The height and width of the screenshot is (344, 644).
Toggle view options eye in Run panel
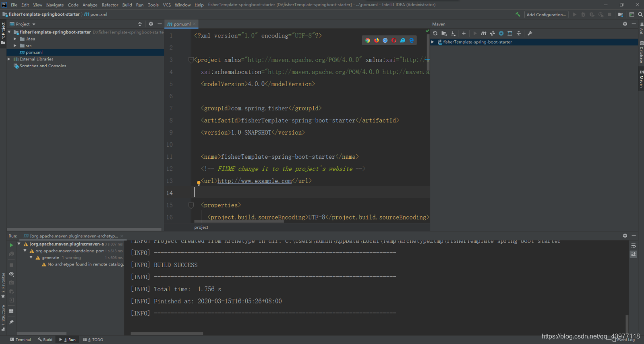click(x=11, y=274)
